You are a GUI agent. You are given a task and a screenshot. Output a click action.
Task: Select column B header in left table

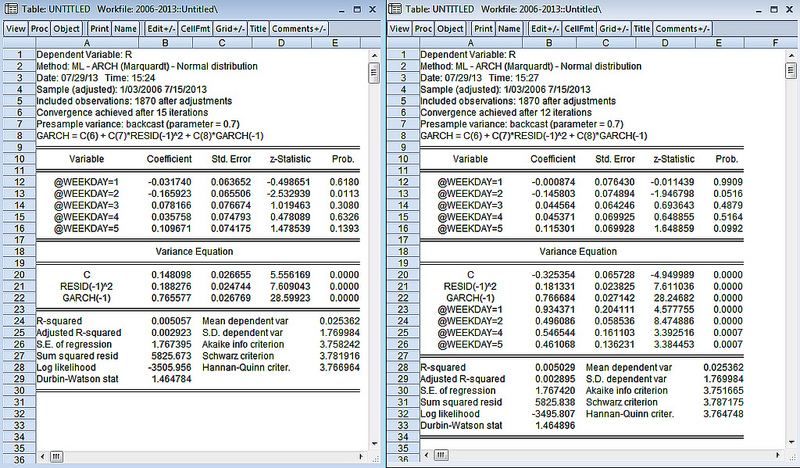(x=165, y=43)
